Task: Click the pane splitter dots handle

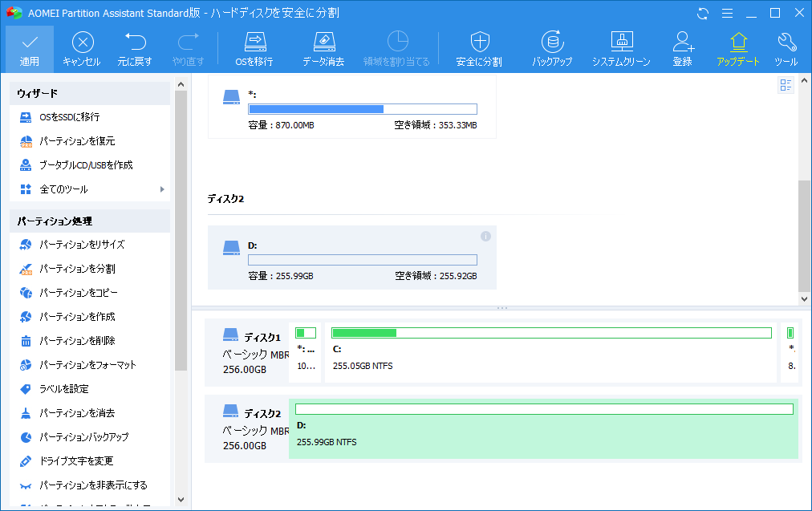Action: click(x=501, y=307)
